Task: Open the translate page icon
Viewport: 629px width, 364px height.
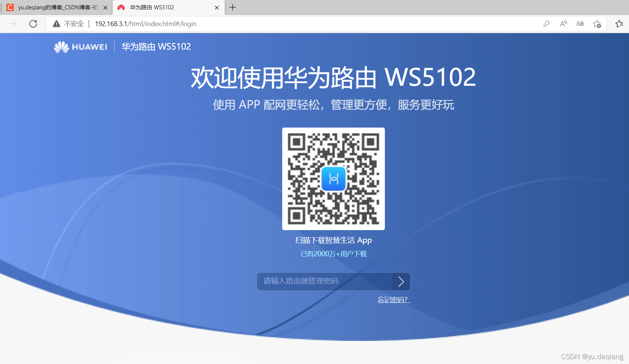Action: pos(580,24)
